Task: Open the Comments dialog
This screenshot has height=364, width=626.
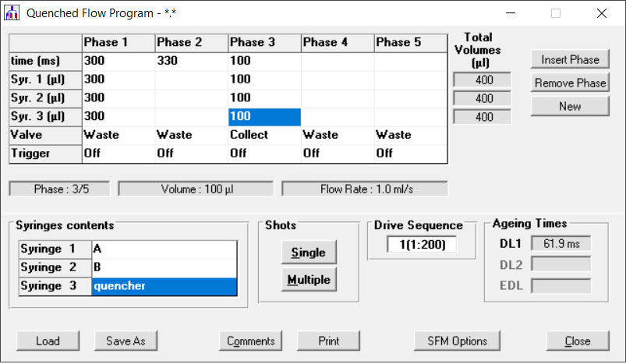Action: click(x=251, y=341)
